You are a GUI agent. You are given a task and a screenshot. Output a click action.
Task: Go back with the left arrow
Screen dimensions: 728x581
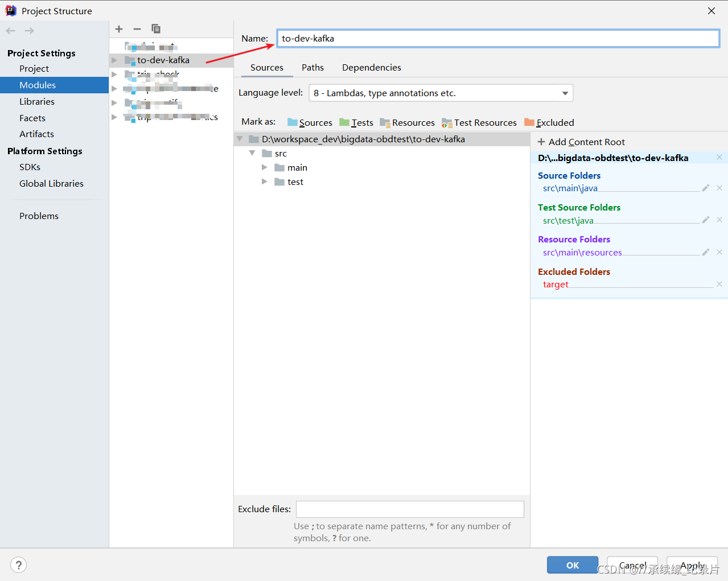click(x=11, y=31)
